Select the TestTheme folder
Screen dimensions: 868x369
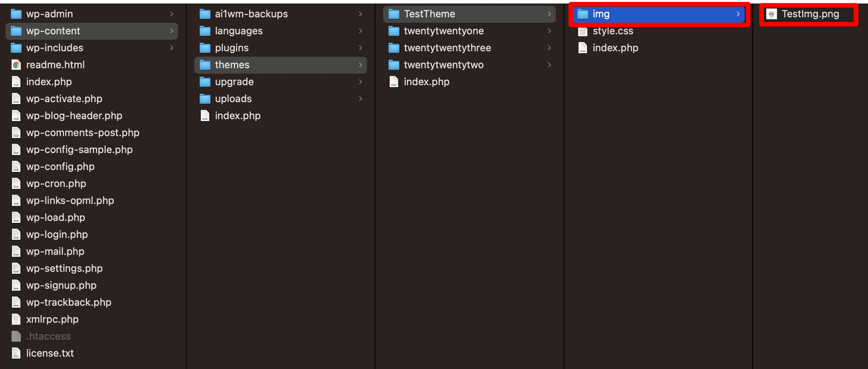click(x=469, y=14)
